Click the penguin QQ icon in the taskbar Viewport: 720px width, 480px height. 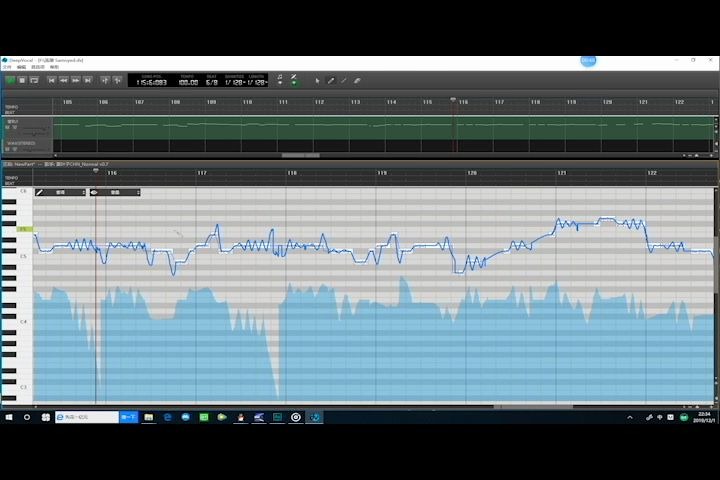pos(241,417)
